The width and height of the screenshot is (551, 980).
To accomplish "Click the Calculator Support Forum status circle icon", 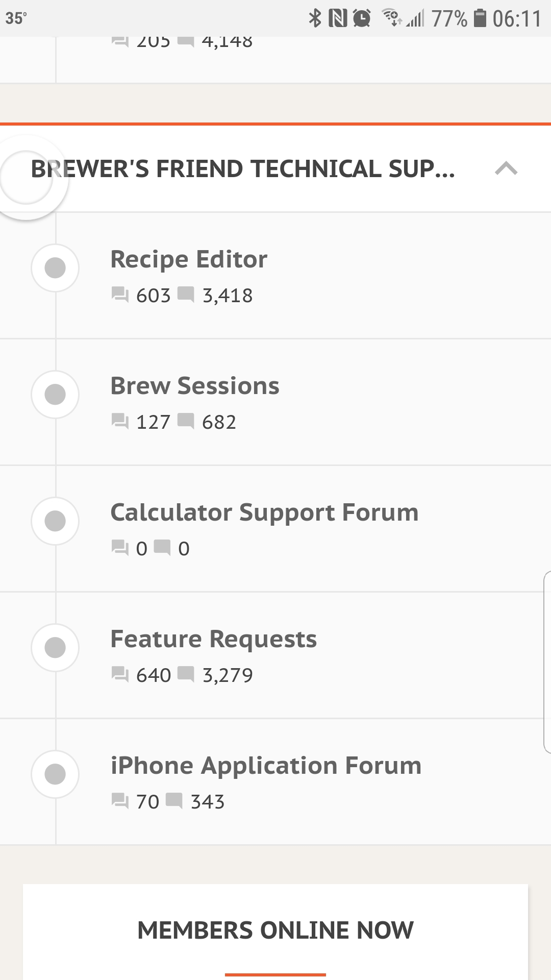I will pos(55,521).
